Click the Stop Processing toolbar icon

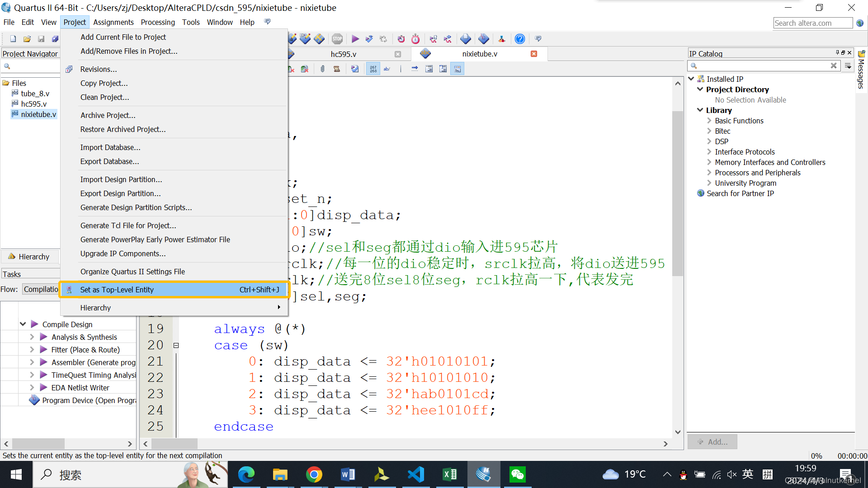pos(337,39)
